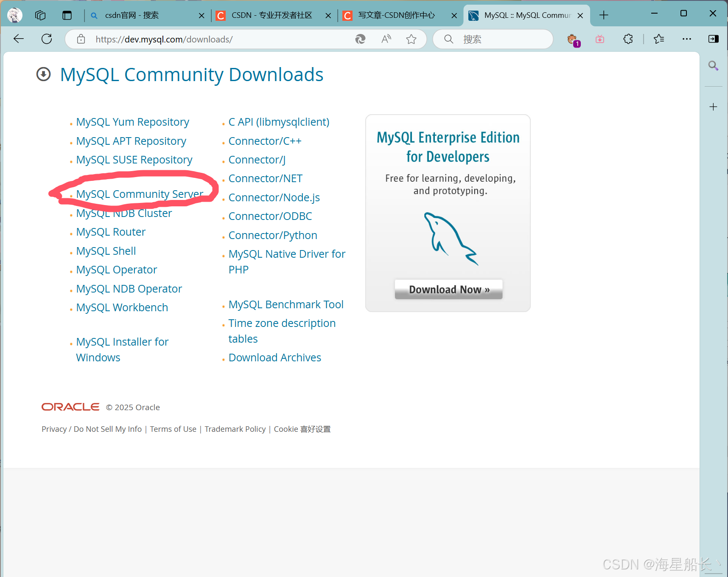
Task: View site info lock icon
Action: click(81, 39)
